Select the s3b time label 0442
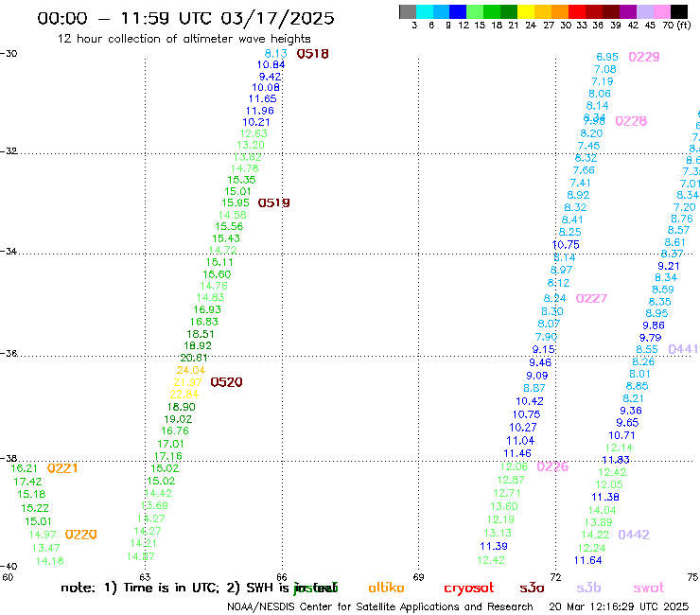 coord(634,535)
